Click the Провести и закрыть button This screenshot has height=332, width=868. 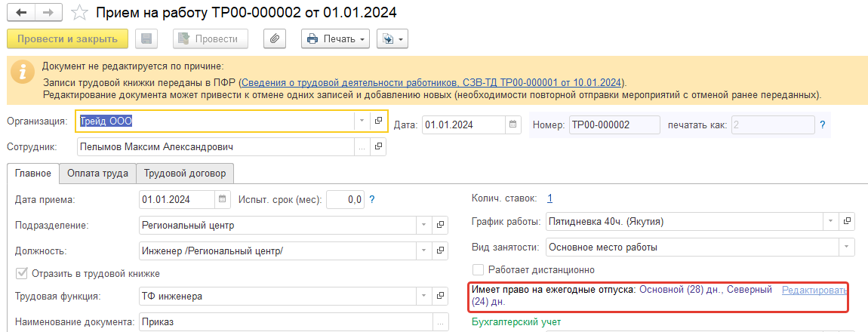point(67,38)
